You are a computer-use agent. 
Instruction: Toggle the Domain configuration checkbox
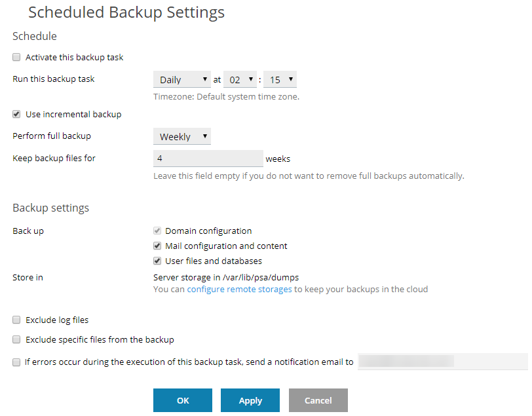point(157,231)
